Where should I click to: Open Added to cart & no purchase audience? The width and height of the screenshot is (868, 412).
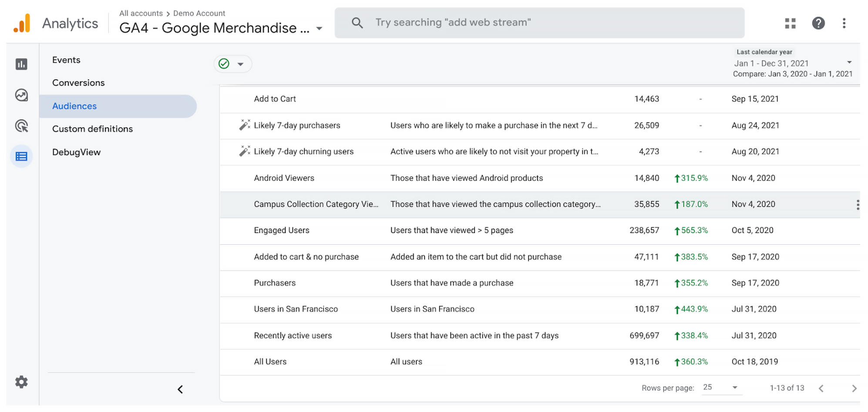pyautogui.click(x=306, y=257)
